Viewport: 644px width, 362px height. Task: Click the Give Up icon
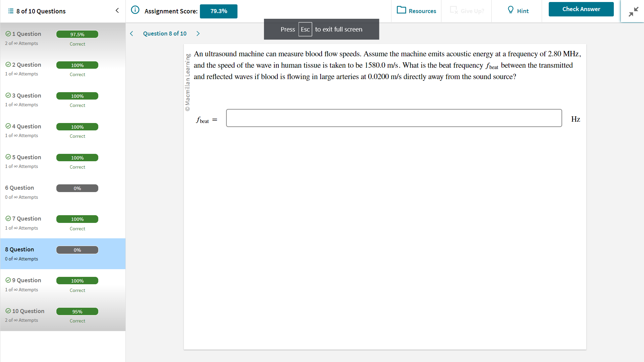(x=453, y=10)
